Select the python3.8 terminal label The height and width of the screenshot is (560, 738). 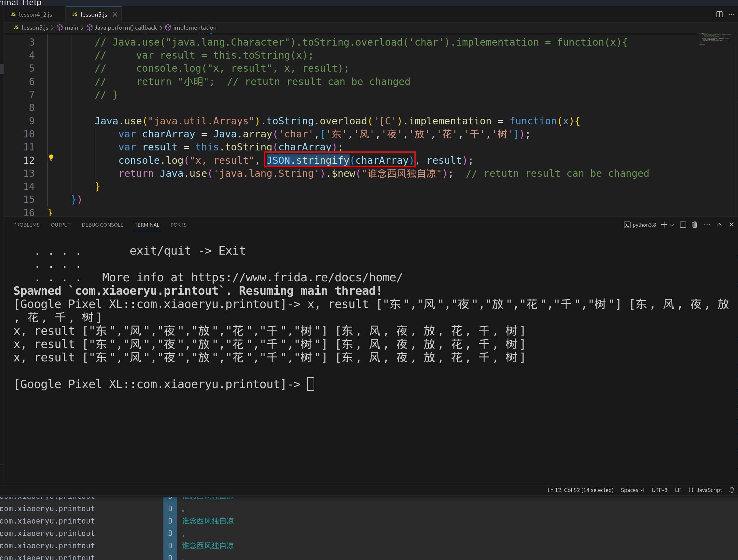(x=640, y=225)
